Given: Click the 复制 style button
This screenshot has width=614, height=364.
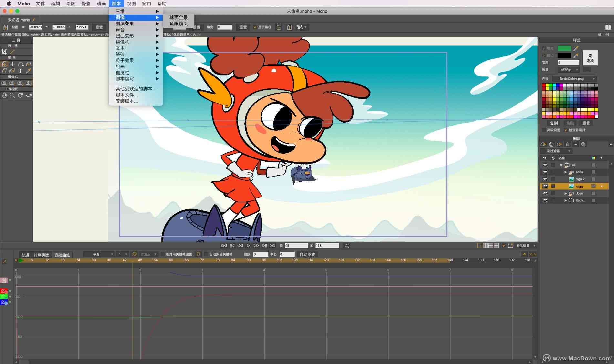Looking at the screenshot, I should [554, 123].
